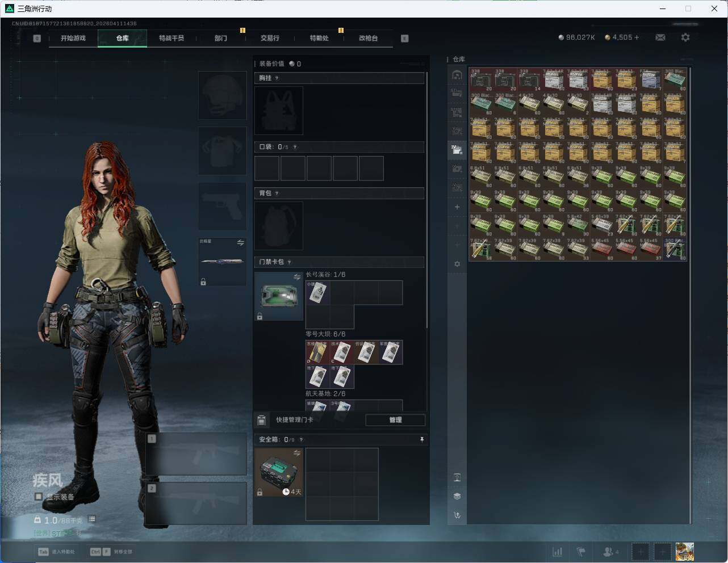This screenshot has width=728, height=563.
Task: Select first 零号大坝 key card
Action: [x=318, y=352]
